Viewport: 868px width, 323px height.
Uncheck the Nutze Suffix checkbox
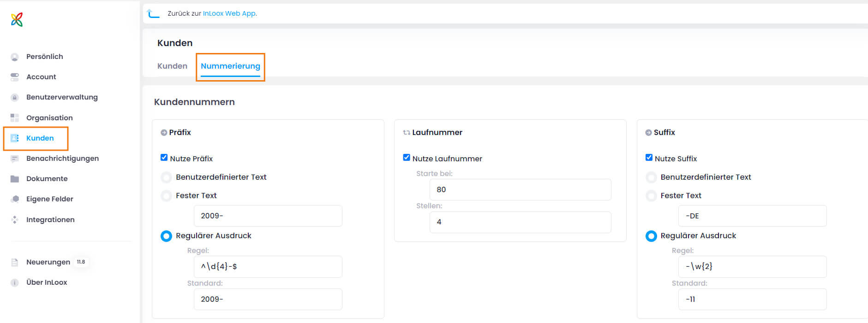(x=649, y=158)
